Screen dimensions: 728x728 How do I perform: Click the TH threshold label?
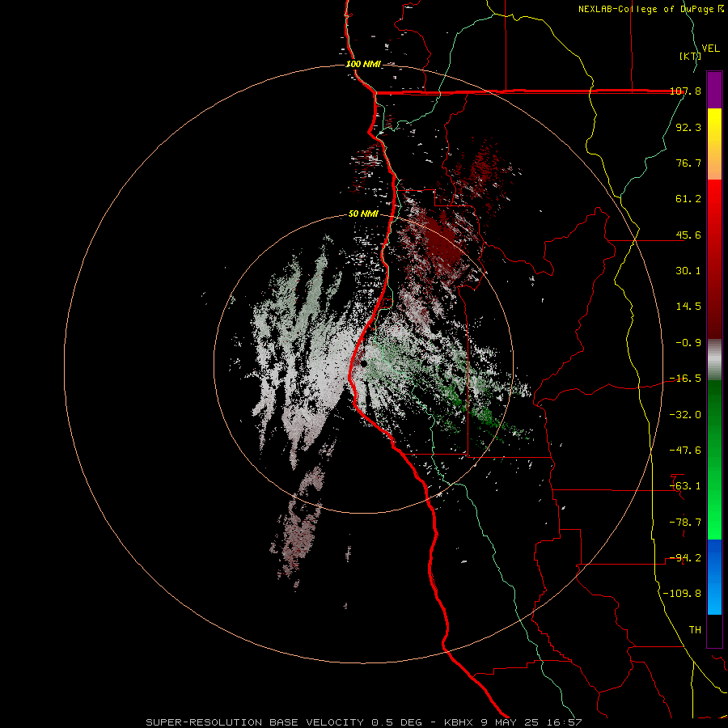point(695,630)
